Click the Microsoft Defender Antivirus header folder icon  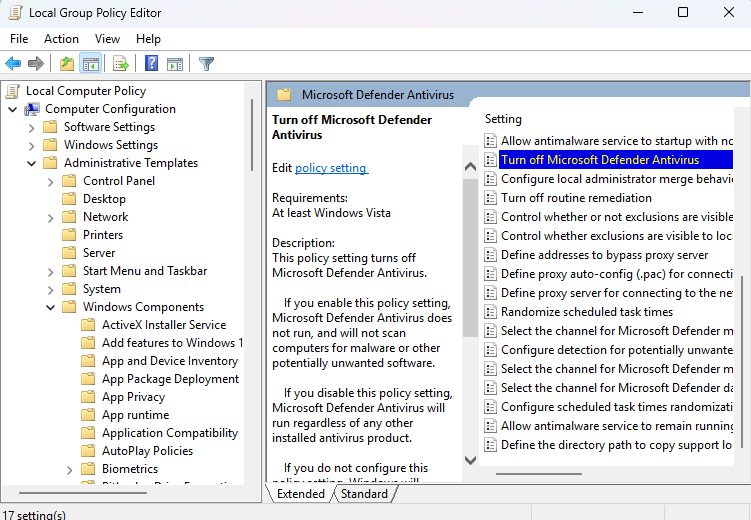pyautogui.click(x=284, y=95)
